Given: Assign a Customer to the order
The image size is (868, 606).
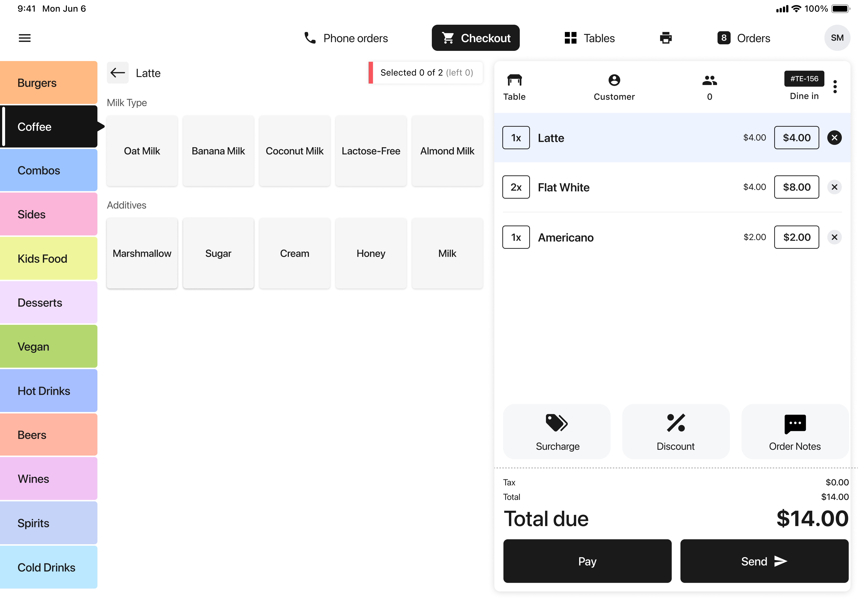Looking at the screenshot, I should (x=614, y=87).
